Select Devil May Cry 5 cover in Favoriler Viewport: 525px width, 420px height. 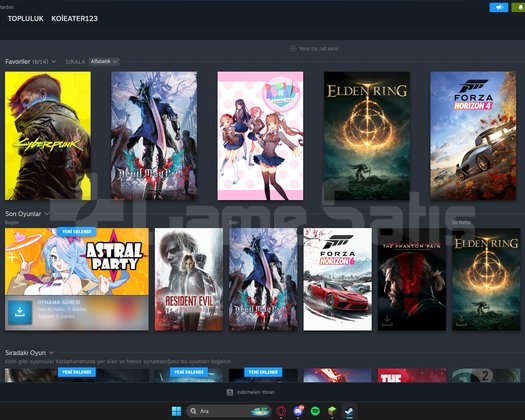[154, 136]
